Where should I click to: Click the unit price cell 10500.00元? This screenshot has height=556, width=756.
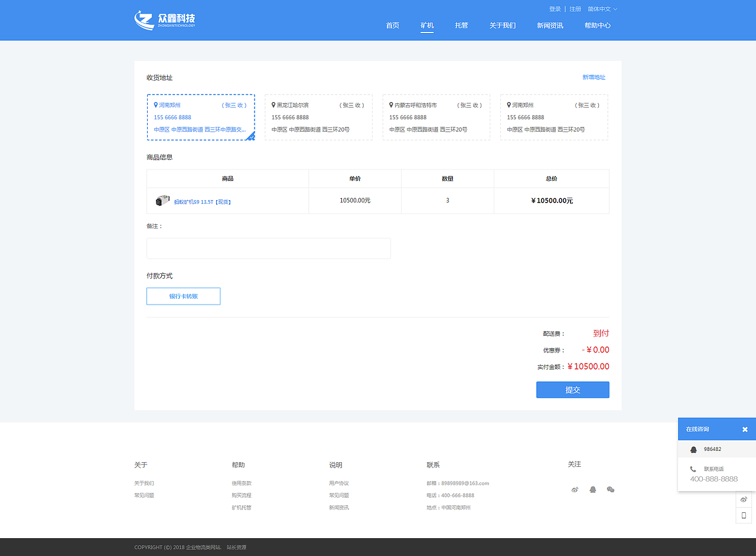355,201
